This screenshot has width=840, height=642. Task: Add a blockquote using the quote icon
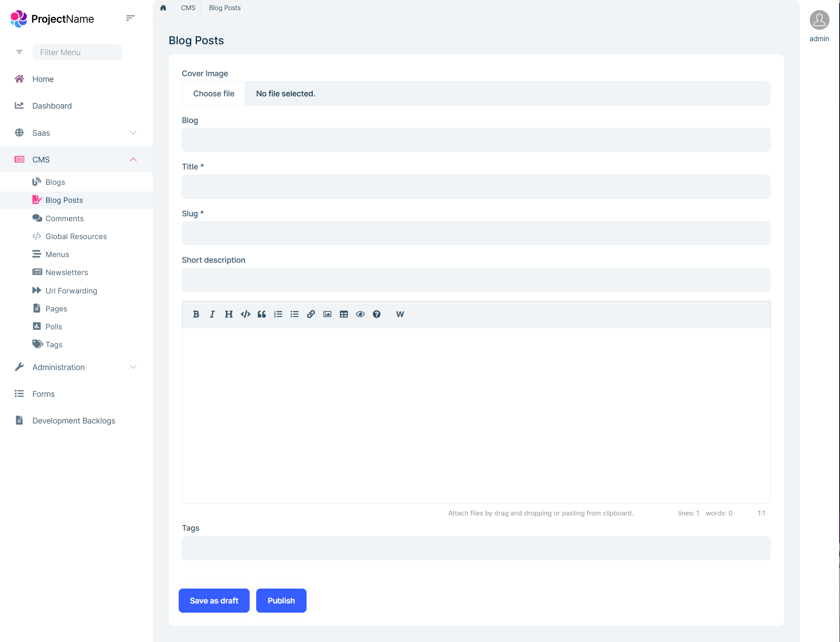[x=261, y=314]
